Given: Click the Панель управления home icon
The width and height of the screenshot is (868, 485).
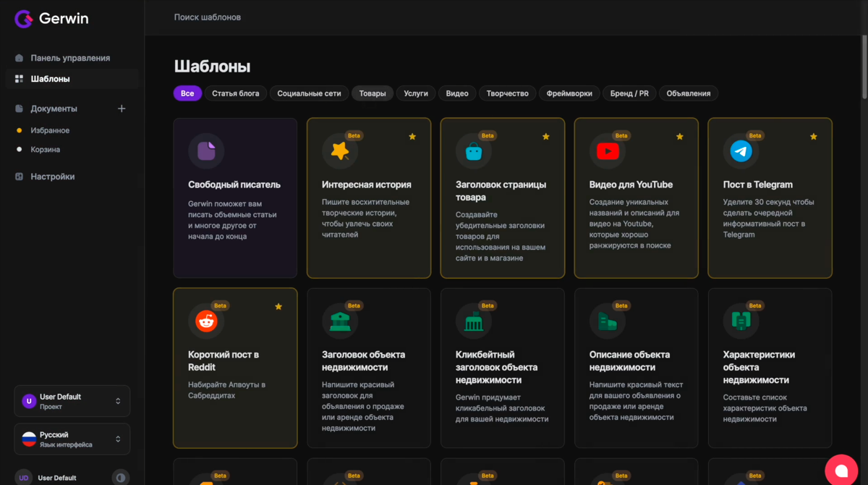Looking at the screenshot, I should click(x=20, y=58).
